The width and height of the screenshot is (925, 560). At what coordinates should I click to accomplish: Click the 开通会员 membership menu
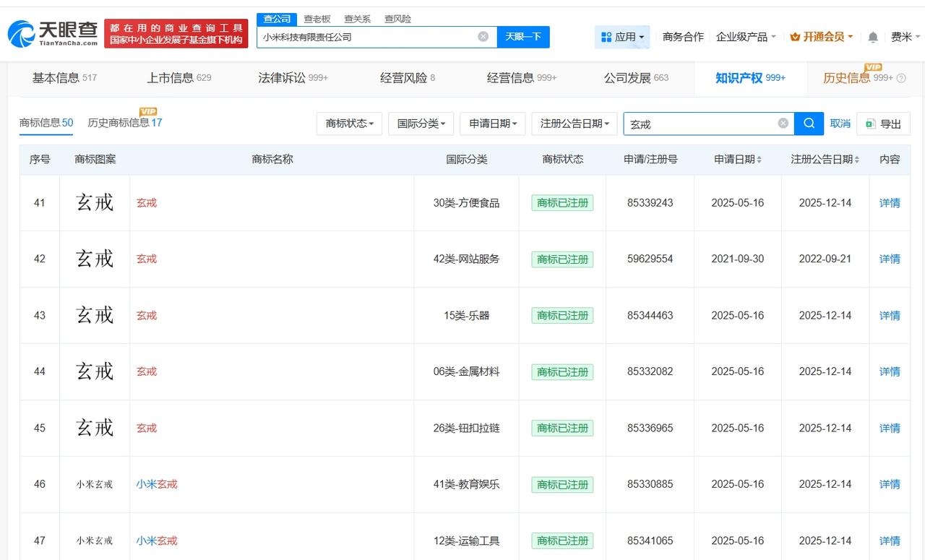point(822,37)
